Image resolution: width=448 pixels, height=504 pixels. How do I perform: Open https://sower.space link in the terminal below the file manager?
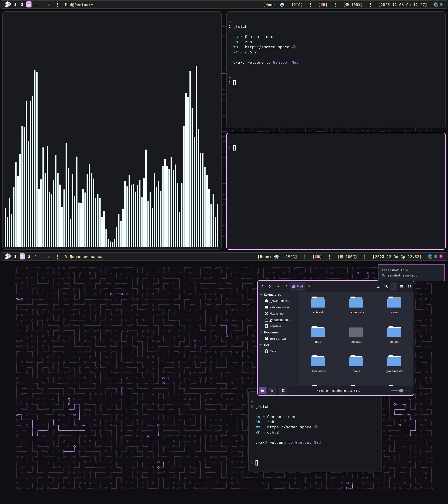[x=289, y=427]
